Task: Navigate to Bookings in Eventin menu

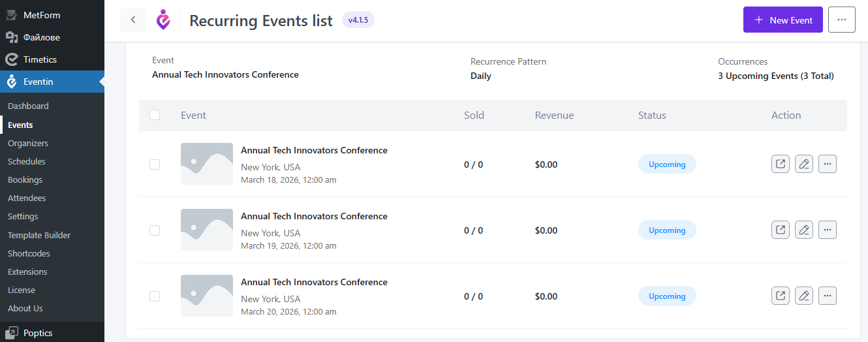Action: click(x=25, y=179)
